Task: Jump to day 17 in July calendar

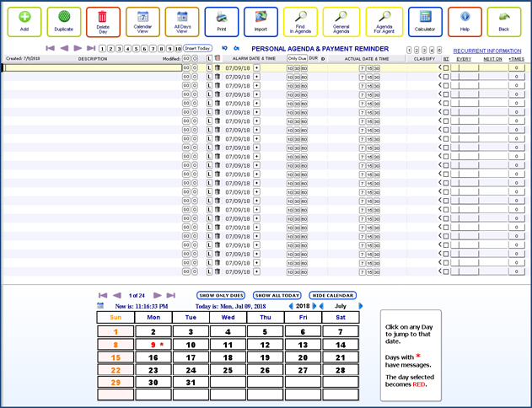Action: click(191, 357)
